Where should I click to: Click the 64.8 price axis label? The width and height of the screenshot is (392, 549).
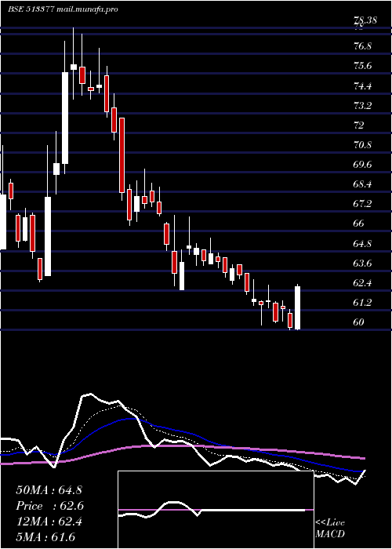click(362, 243)
